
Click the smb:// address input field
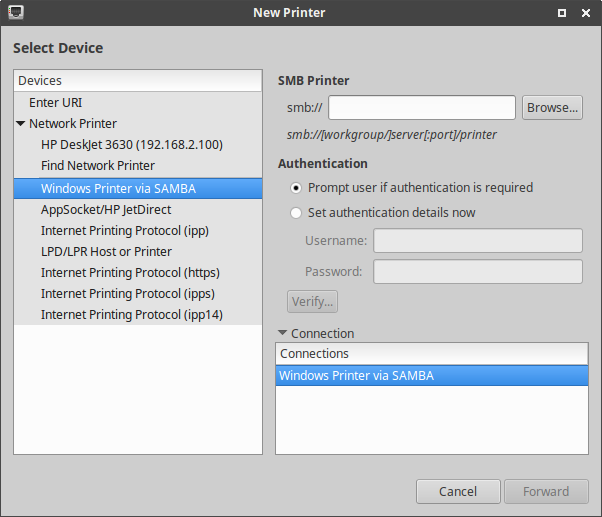pos(421,107)
